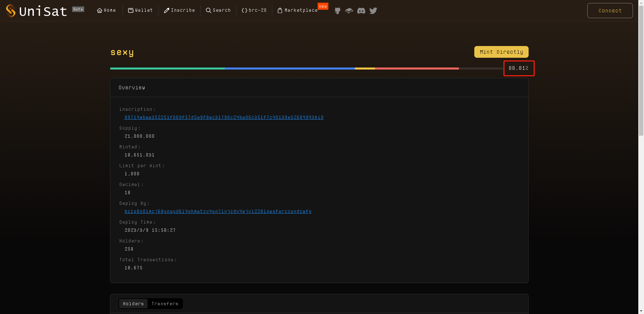The width and height of the screenshot is (644, 314).
Task: Open the Discord icon link
Action: (x=361, y=11)
